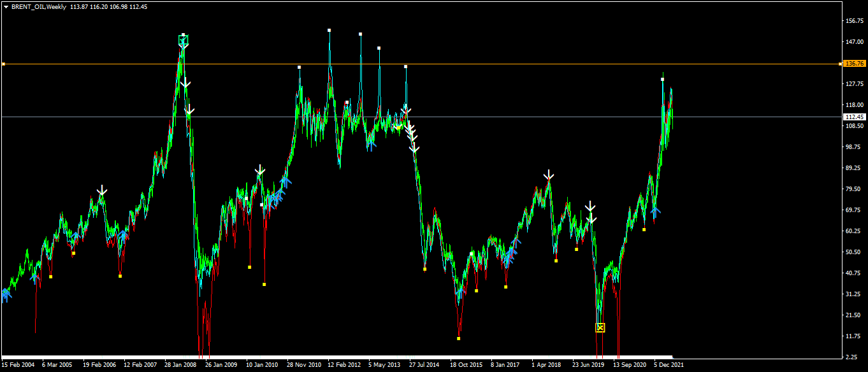Viewport: 868px width, 372px height.
Task: Click the BRENT_OIL,Weekly chart title
Action: pyautogui.click(x=39, y=7)
